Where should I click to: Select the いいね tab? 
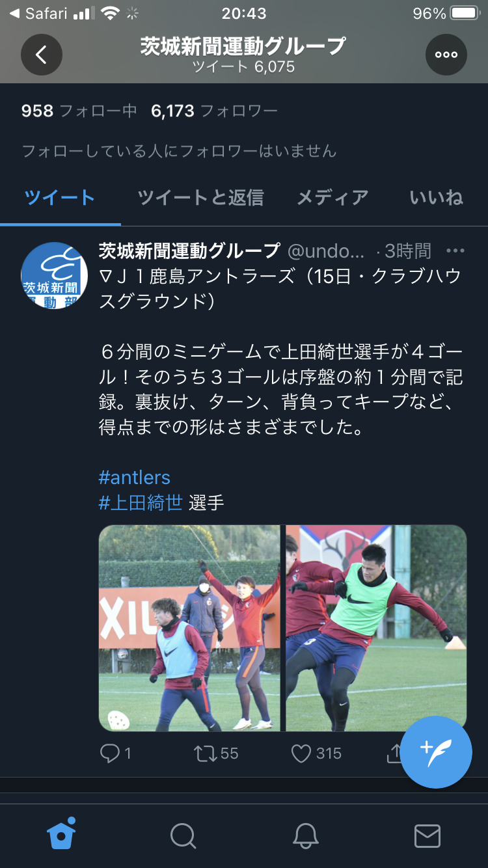coord(436,198)
